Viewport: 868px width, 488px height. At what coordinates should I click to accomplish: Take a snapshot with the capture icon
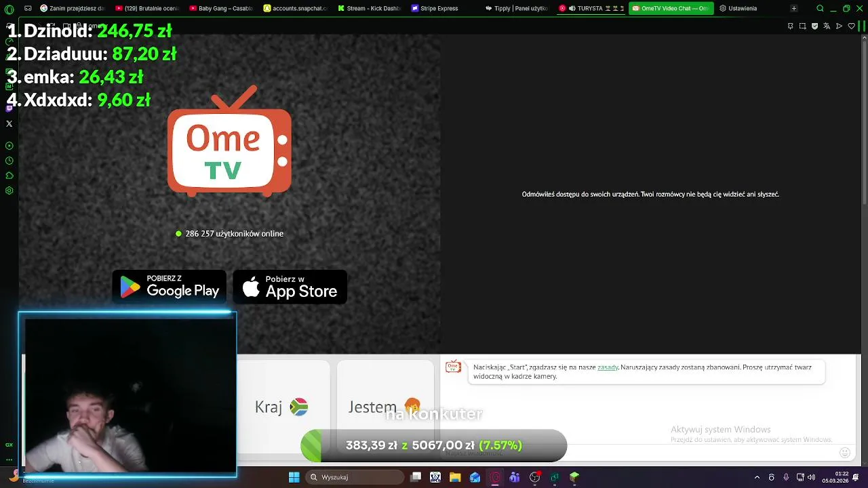pos(802,26)
